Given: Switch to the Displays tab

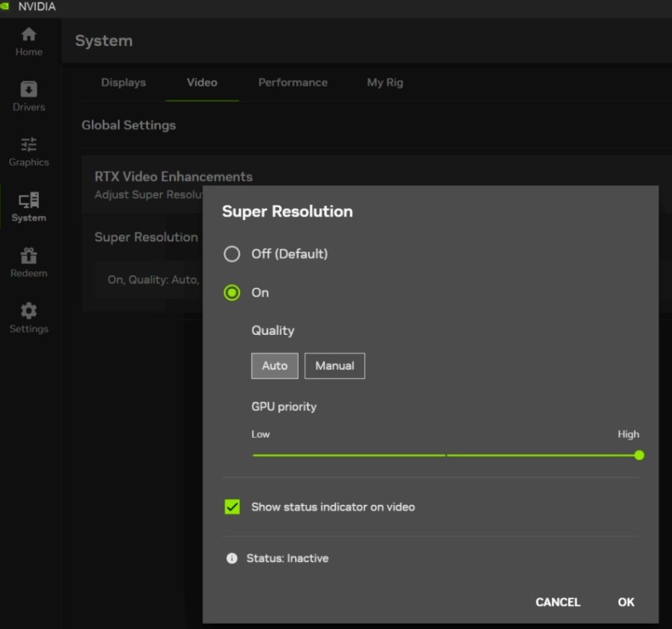Looking at the screenshot, I should (123, 82).
